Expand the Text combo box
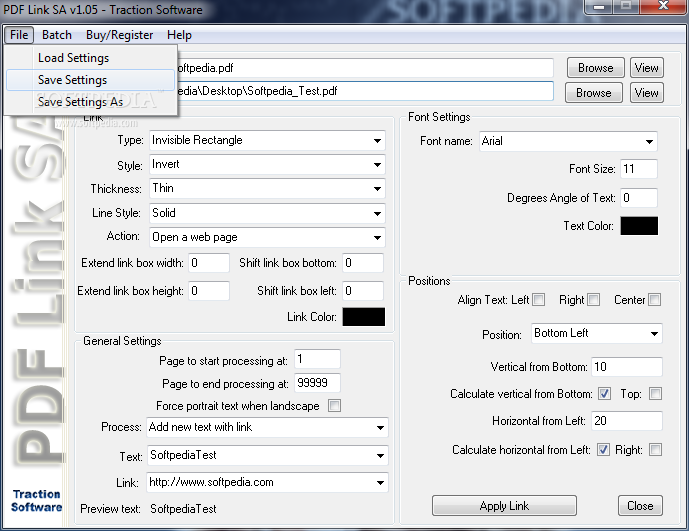The height and width of the screenshot is (531, 689). (x=380, y=456)
